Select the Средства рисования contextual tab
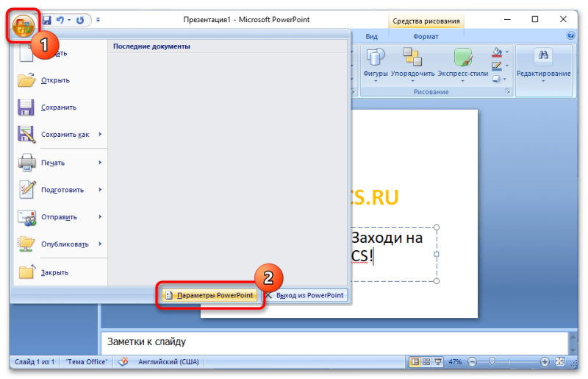 point(426,21)
